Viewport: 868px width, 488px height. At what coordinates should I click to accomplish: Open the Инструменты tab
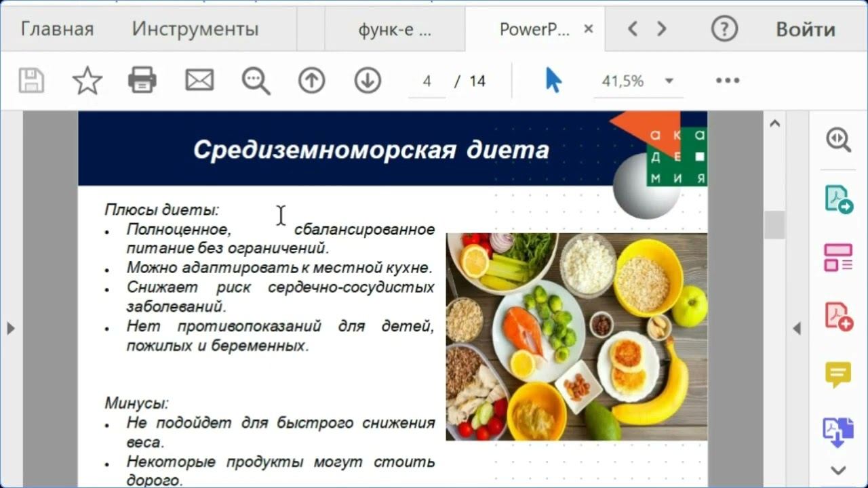tap(195, 29)
